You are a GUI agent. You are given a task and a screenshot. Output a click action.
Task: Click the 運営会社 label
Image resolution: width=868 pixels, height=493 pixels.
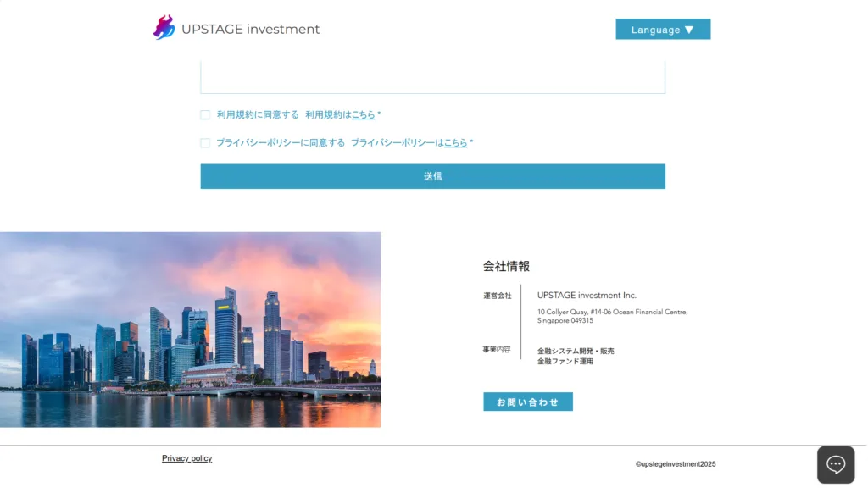(497, 296)
